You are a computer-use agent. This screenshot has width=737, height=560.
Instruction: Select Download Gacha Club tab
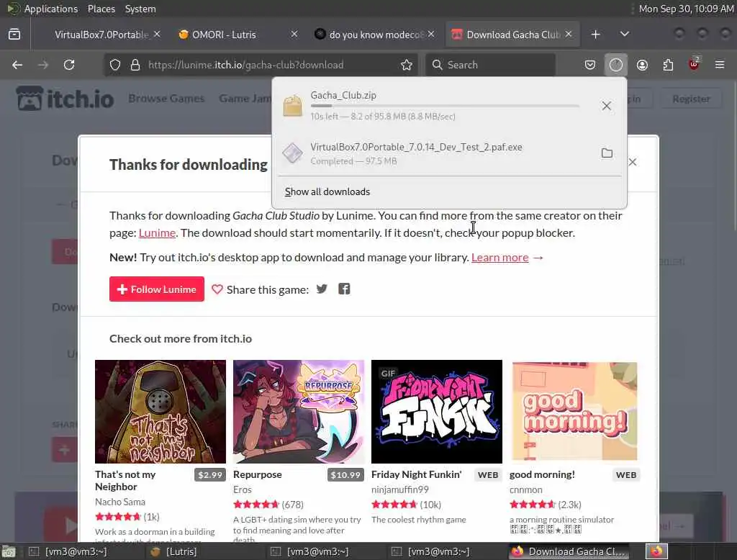512,35
